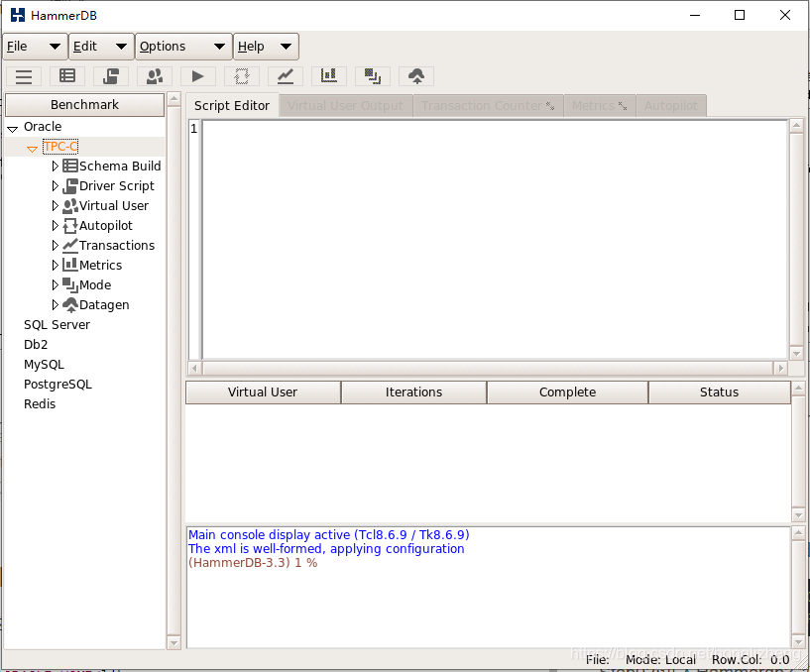Screen dimensions: 810x672
Task: Expand the Autopilot tree node
Action: click(x=56, y=226)
